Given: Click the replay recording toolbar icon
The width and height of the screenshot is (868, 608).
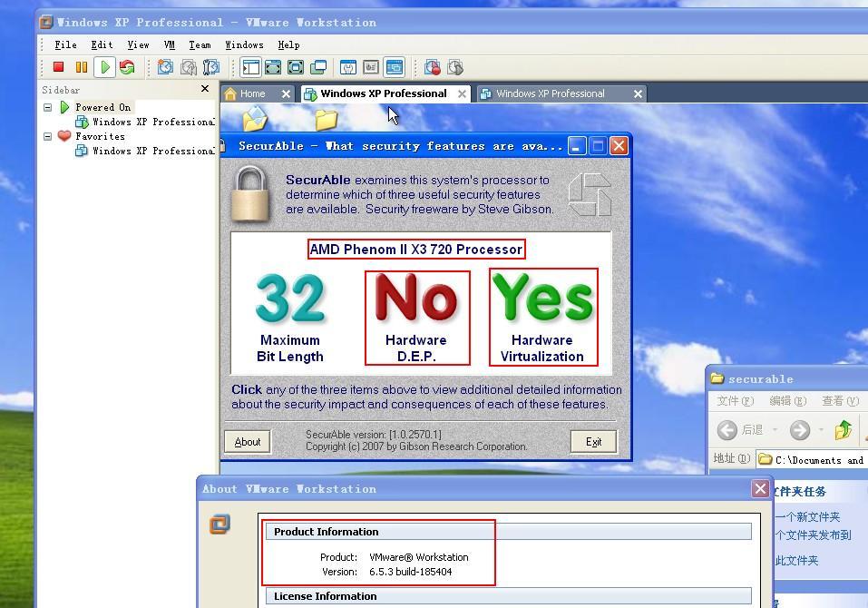Looking at the screenshot, I should 455,67.
